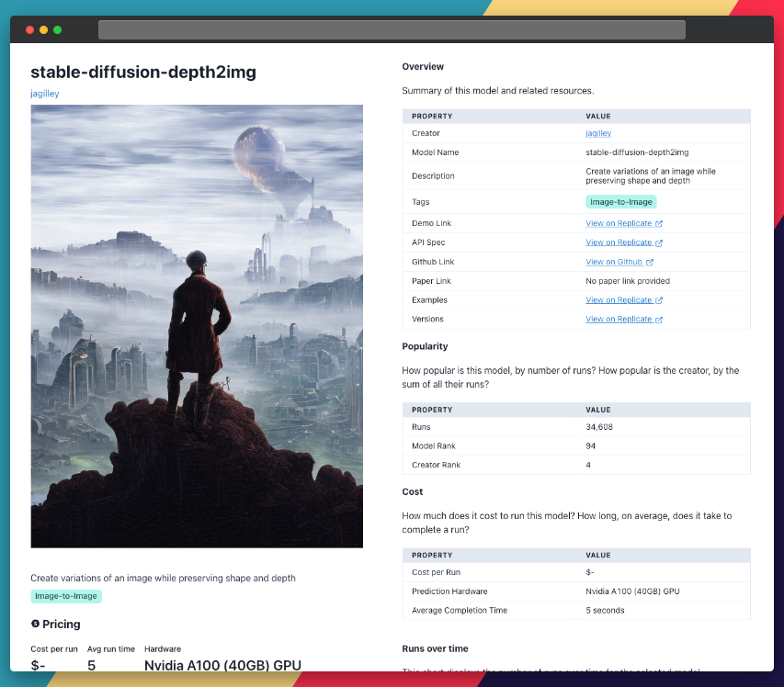
Task: Click the external-link icon in Demo Link row
Action: pyautogui.click(x=659, y=224)
